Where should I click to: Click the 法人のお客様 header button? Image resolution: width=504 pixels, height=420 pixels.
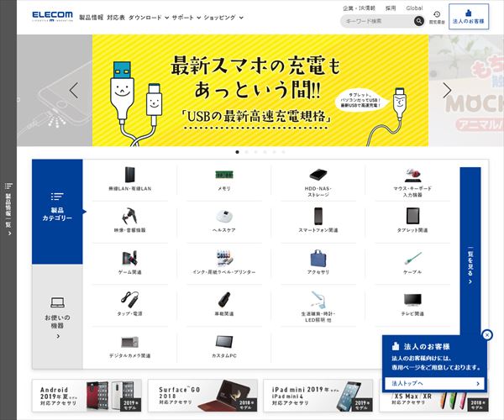(x=469, y=17)
